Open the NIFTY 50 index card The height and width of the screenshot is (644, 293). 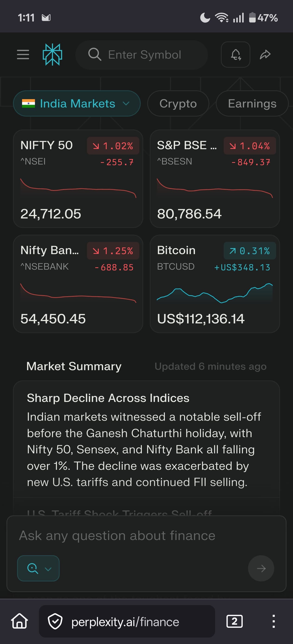tap(78, 179)
